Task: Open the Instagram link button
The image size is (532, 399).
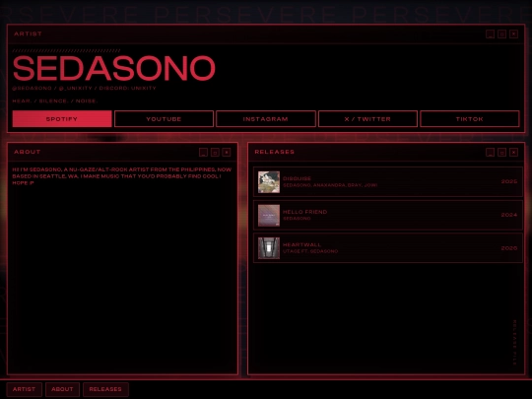Action: click(x=266, y=119)
